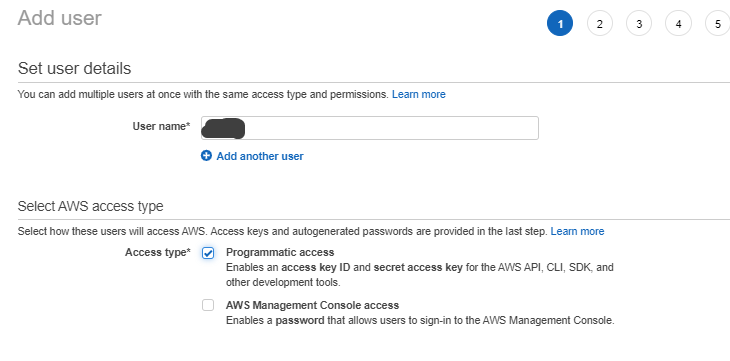Open step 4 of the Add user wizard

[678, 23]
